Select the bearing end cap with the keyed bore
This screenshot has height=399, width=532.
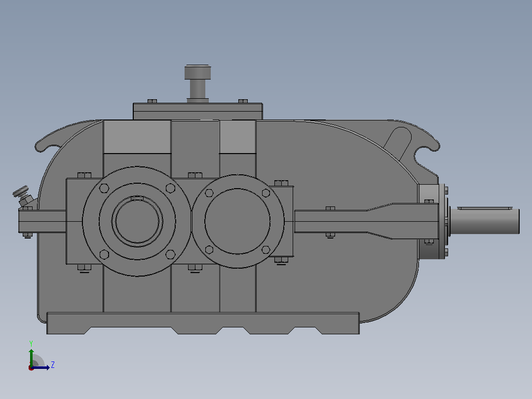137,221
